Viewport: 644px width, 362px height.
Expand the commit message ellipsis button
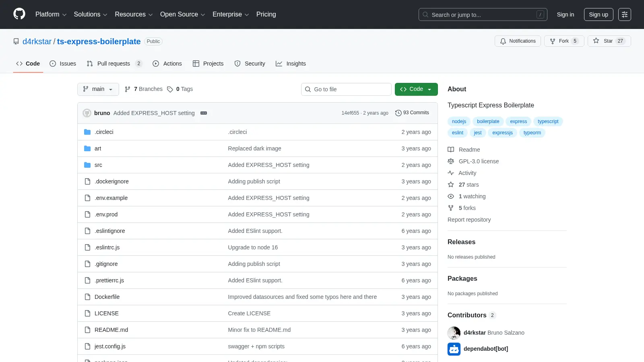click(204, 113)
